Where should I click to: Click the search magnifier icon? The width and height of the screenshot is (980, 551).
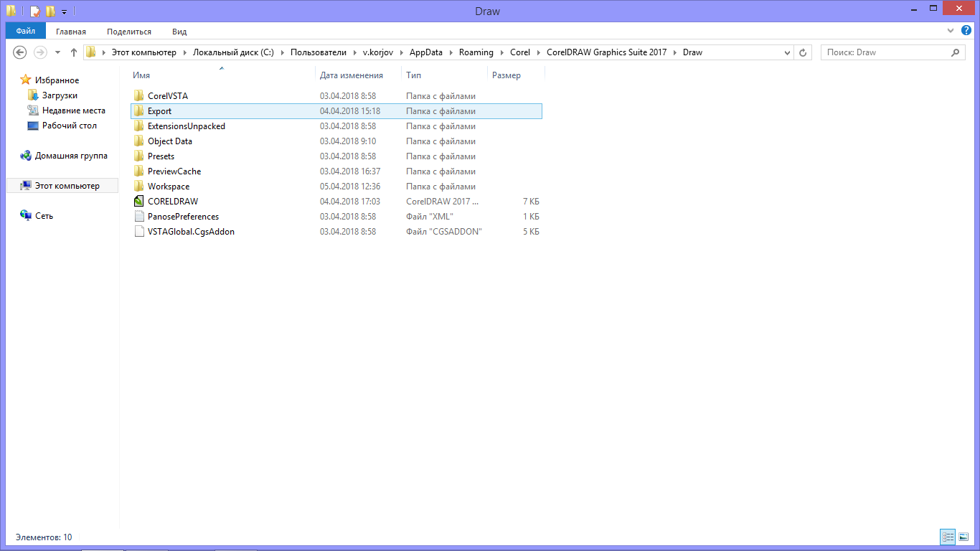click(955, 52)
